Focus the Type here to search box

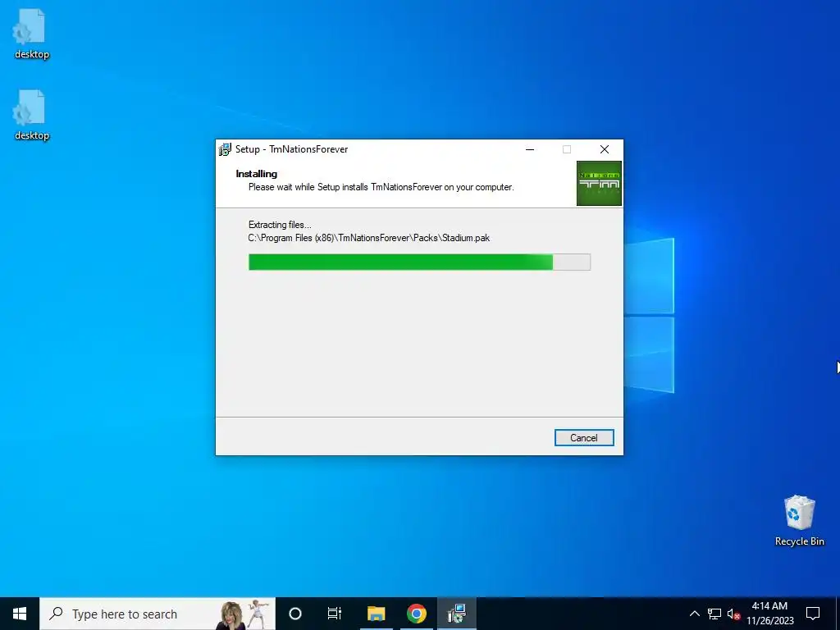point(157,614)
